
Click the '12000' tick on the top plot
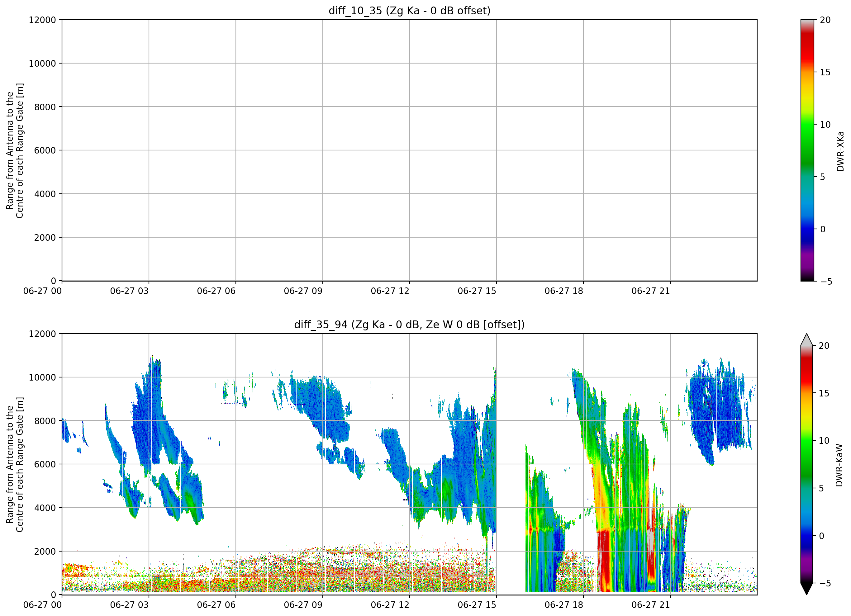[x=42, y=20]
